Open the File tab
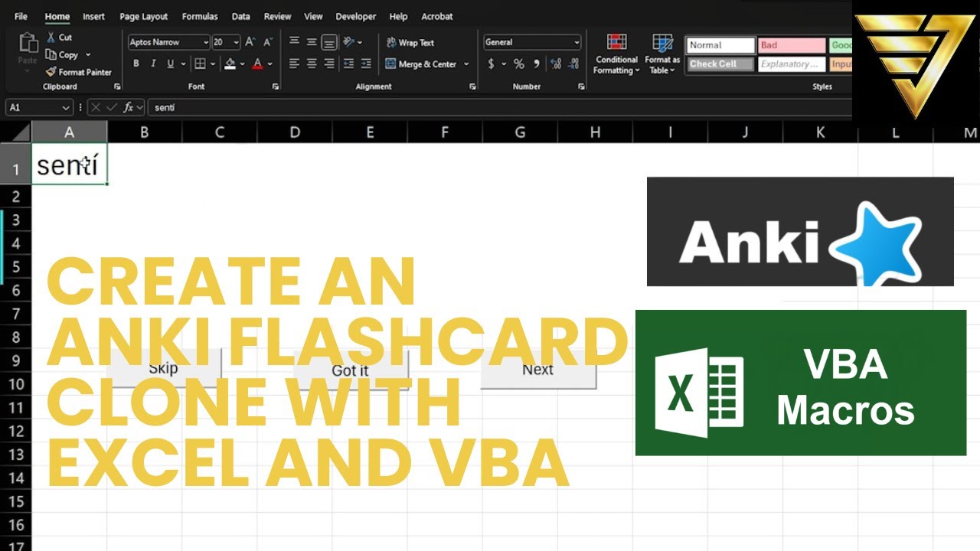 point(21,16)
